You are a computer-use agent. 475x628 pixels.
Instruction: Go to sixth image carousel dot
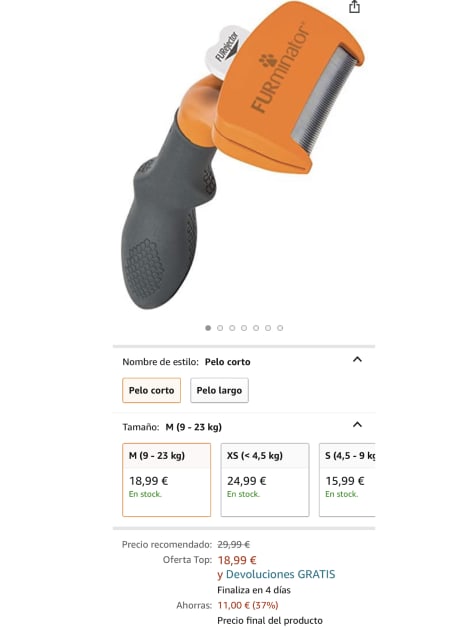[x=268, y=328]
